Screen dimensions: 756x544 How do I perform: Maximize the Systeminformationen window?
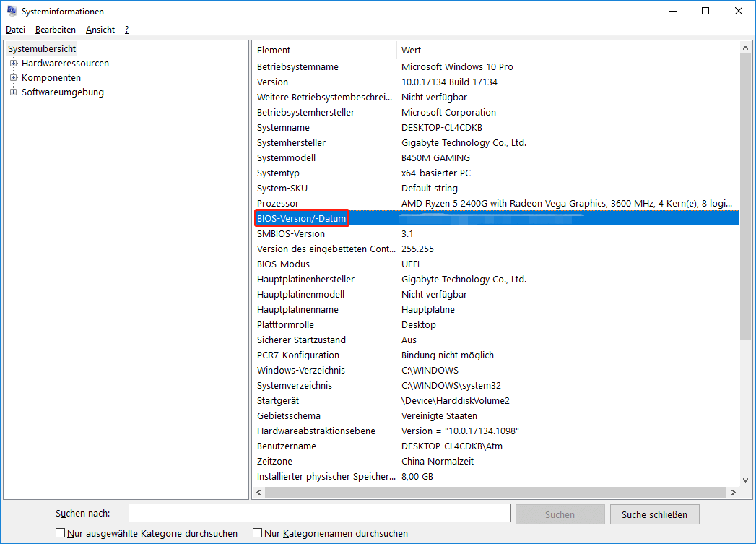point(705,11)
